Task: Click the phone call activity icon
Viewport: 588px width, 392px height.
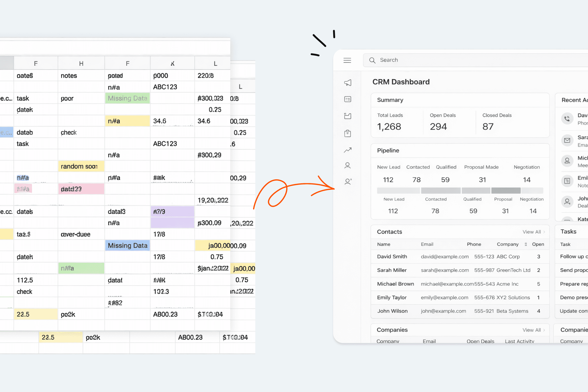Action: (567, 119)
